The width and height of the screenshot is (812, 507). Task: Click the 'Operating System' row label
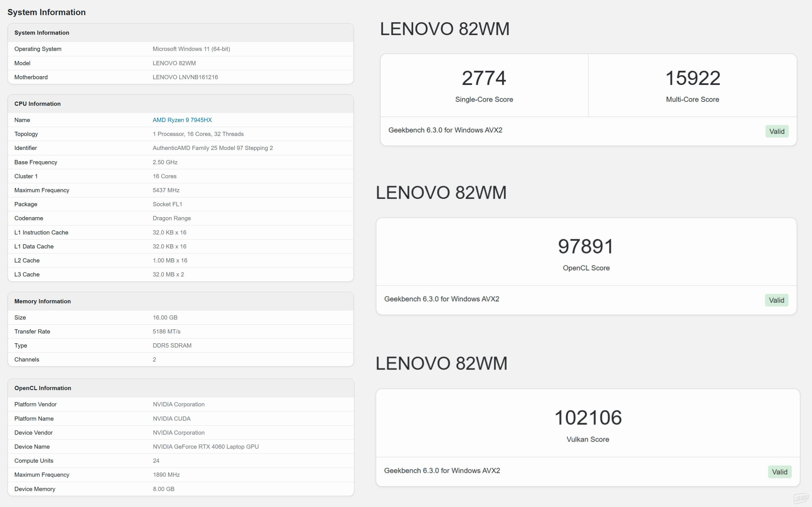click(x=38, y=49)
